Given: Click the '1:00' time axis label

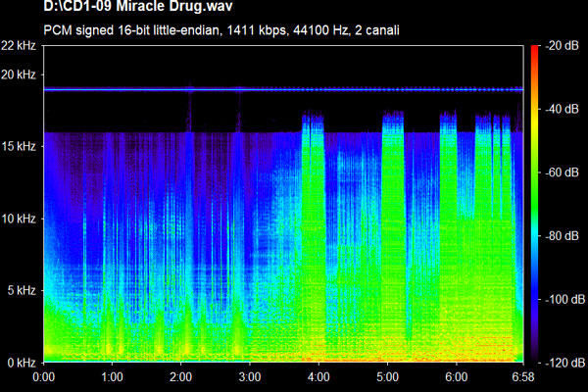Looking at the screenshot, I should (x=112, y=376).
